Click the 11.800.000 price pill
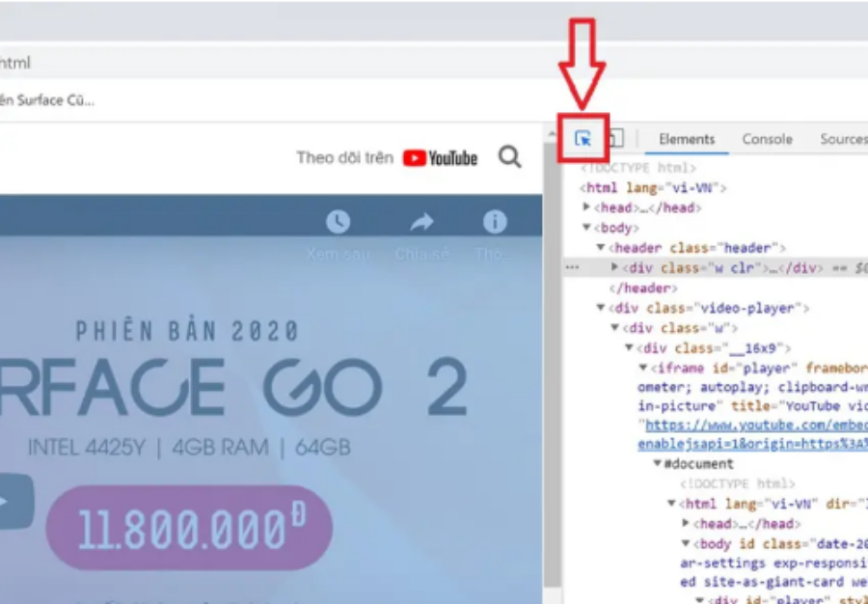Viewport: 868px width, 604px height. coord(189,529)
